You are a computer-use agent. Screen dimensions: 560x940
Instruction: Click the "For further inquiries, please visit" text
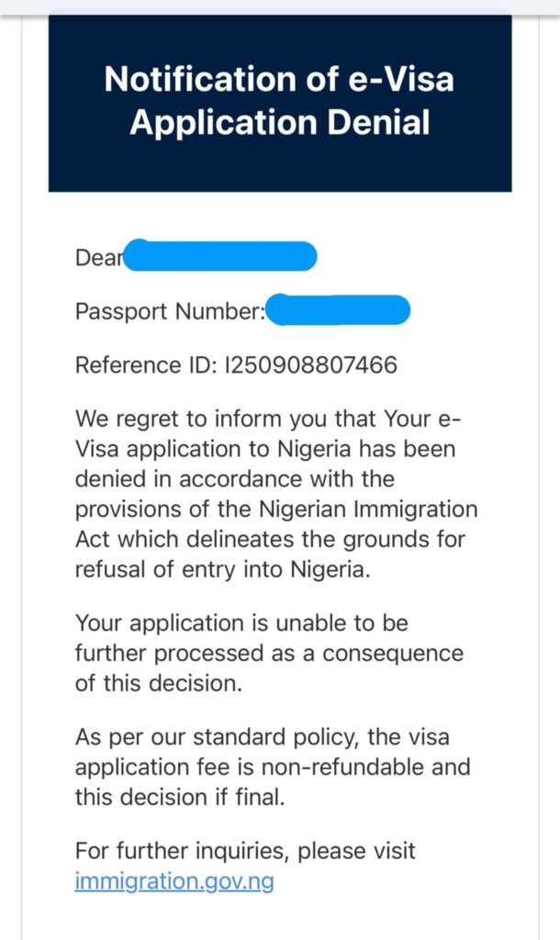pos(245,851)
